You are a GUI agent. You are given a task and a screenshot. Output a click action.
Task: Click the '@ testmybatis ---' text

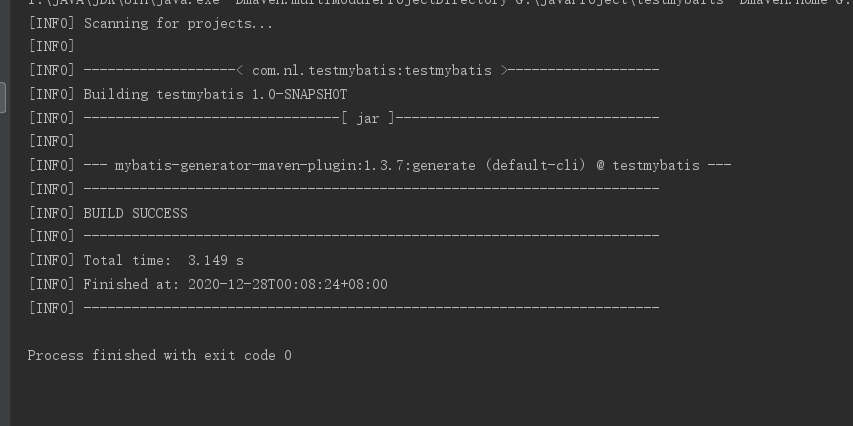(664, 165)
